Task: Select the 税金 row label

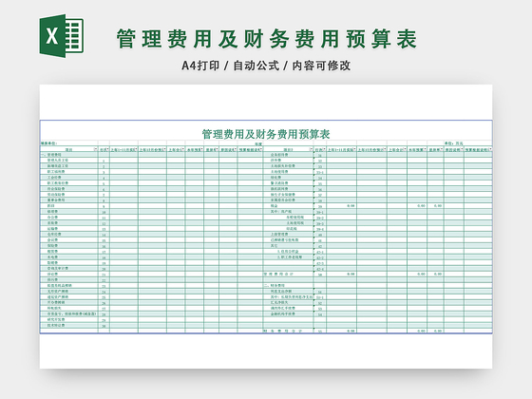Action: click(274, 206)
